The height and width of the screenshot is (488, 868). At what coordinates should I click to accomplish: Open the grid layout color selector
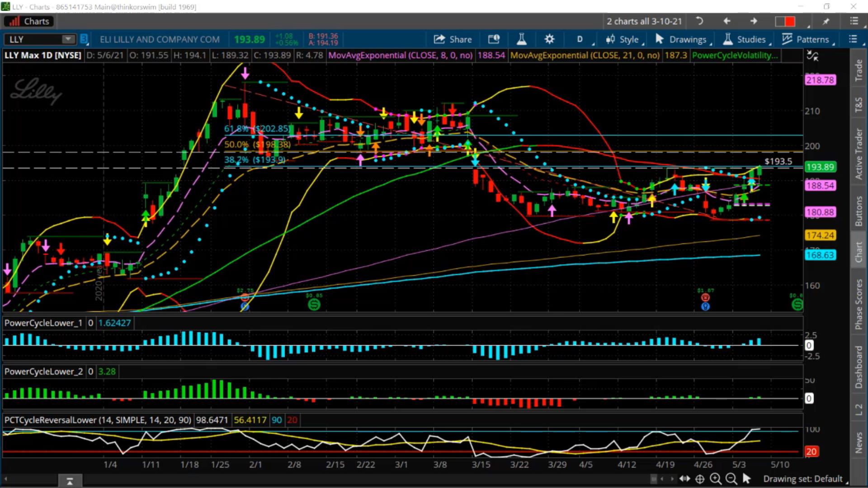point(785,21)
